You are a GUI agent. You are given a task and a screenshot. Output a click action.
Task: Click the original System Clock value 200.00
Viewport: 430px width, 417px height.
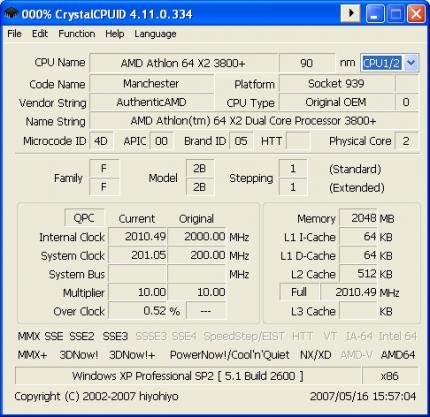point(197,255)
